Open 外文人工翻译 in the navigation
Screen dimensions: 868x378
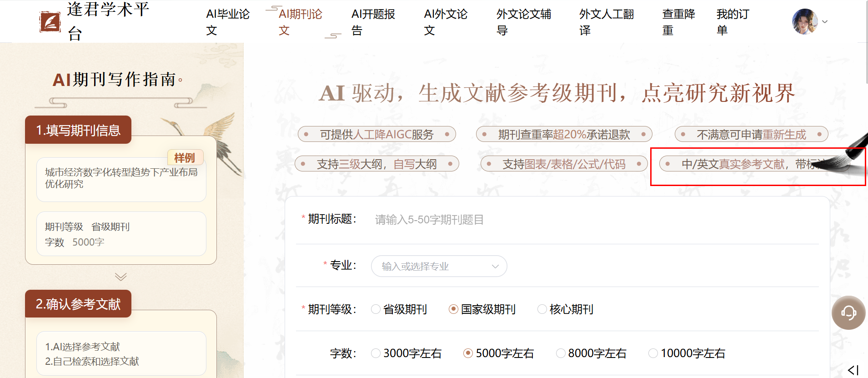(607, 22)
